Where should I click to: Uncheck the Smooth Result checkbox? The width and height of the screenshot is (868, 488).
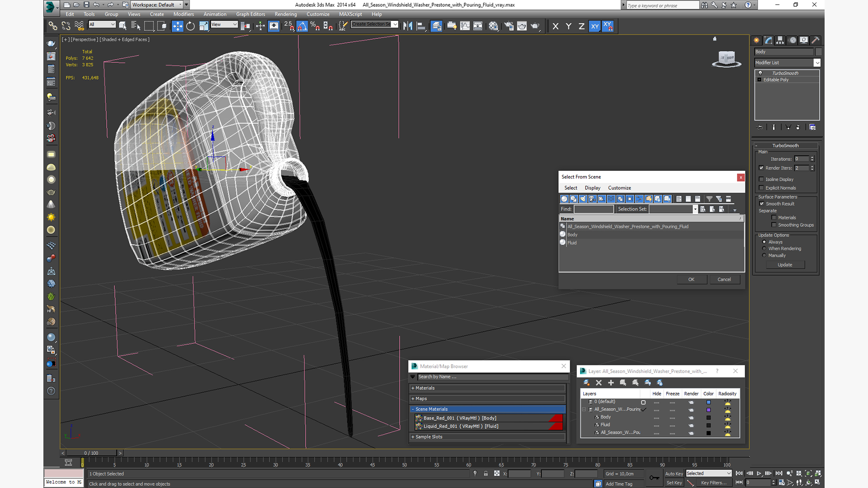762,204
